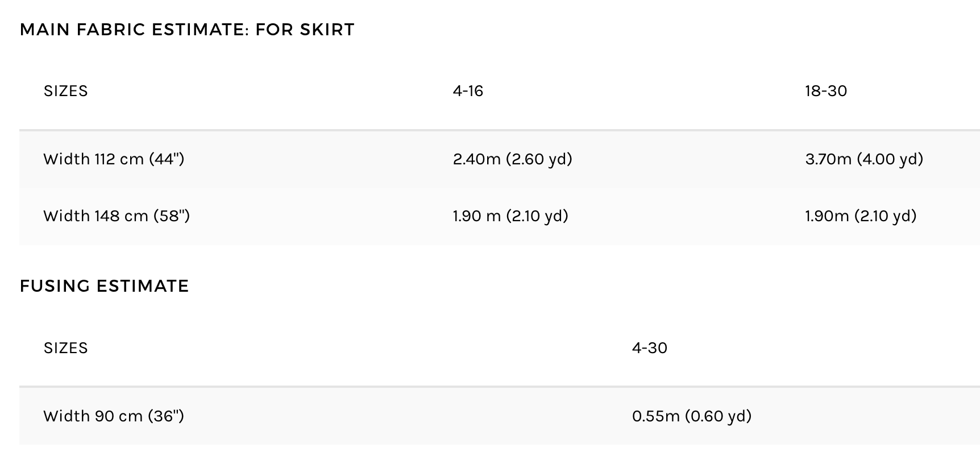The width and height of the screenshot is (980, 472).
Task: Click the 4-16 size column header
Action: click(x=468, y=91)
